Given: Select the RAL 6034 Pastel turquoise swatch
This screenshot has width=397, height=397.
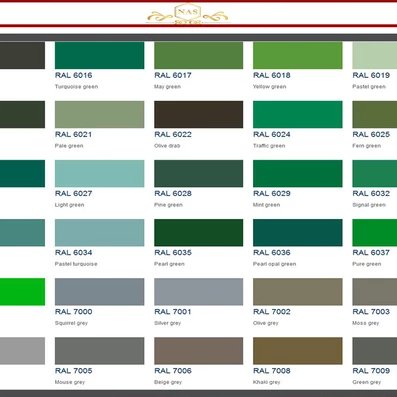Looking at the screenshot, I should (99, 233).
